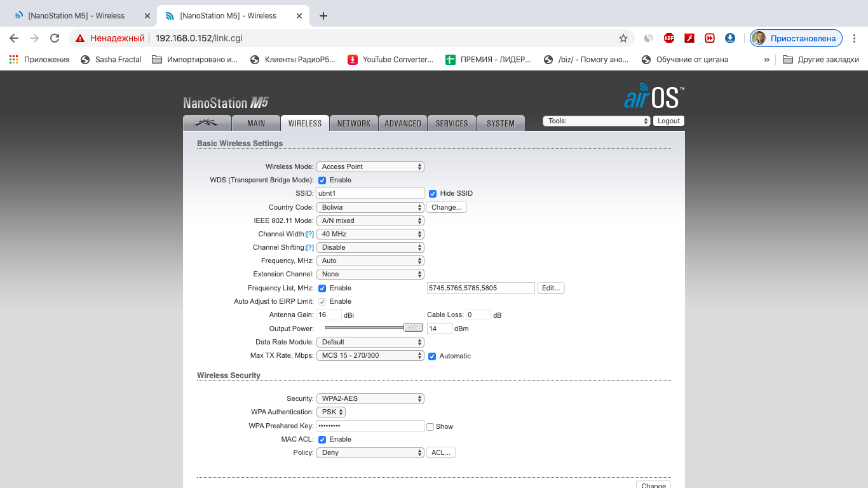Open the Security dropdown
868x488 pixels.
(370, 399)
